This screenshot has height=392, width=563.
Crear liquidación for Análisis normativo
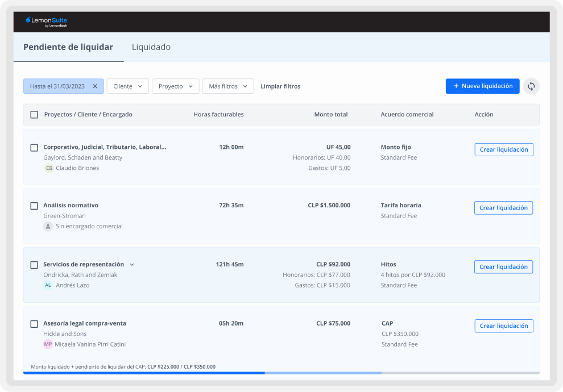[x=503, y=208]
